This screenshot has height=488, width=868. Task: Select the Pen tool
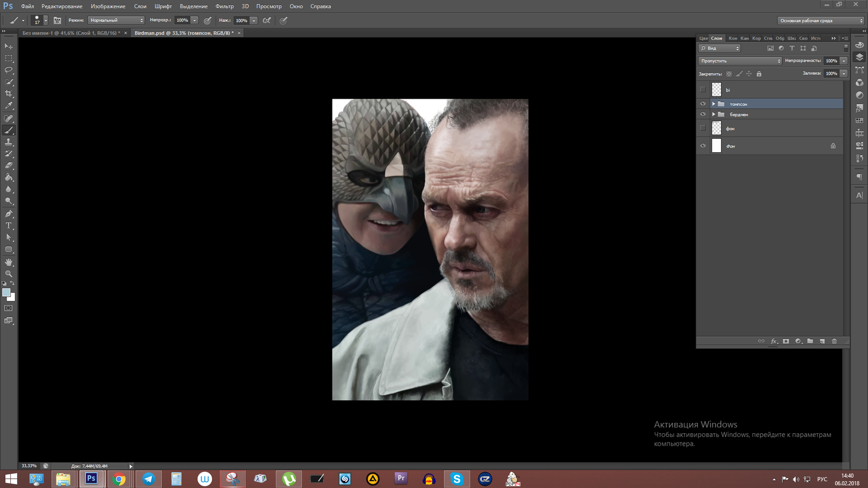coord(9,214)
